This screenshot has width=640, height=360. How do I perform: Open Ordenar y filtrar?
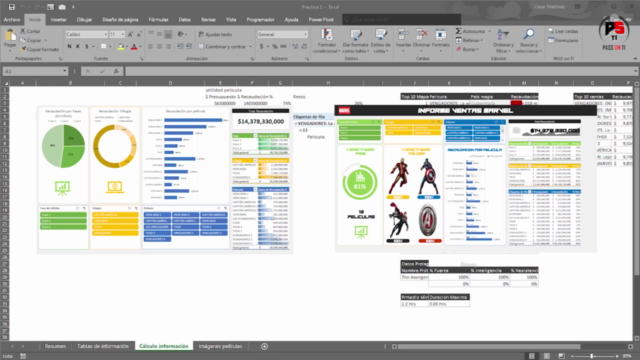(x=503, y=41)
